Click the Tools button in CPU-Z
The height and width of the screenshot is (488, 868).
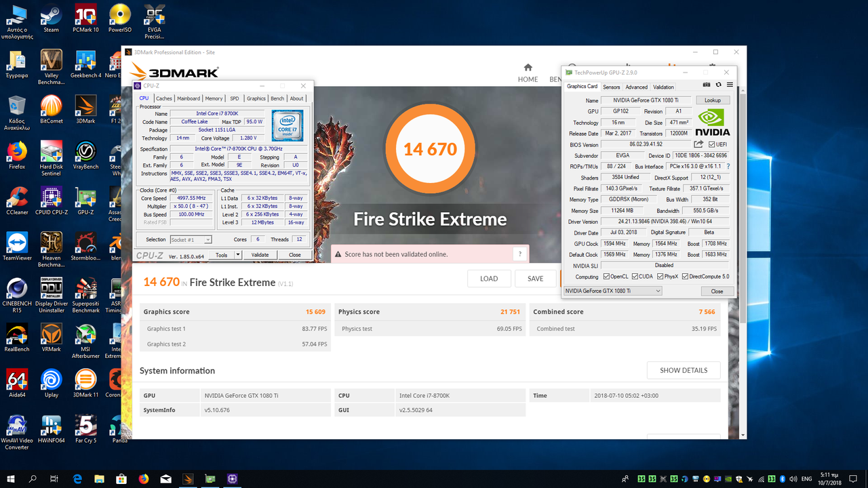pyautogui.click(x=221, y=255)
